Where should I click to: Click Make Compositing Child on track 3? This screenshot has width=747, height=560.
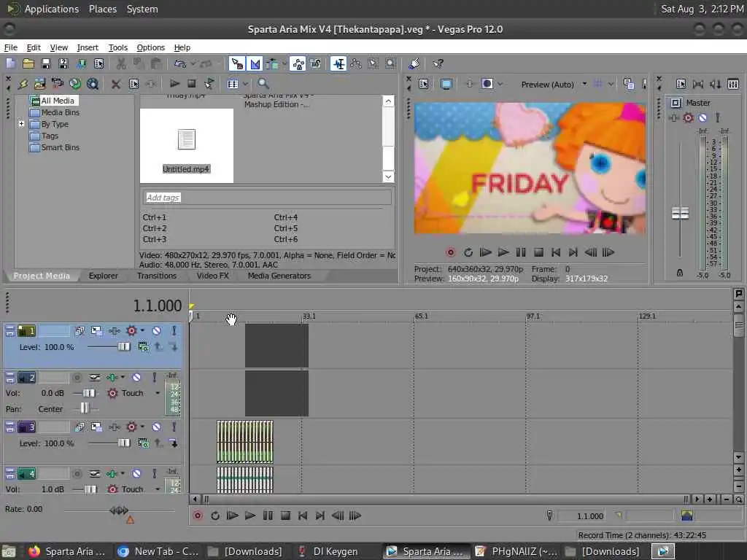pyautogui.click(x=174, y=443)
